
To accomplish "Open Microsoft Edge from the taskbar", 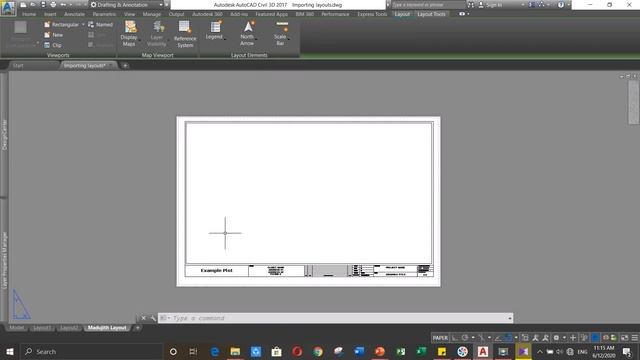I will (215, 351).
